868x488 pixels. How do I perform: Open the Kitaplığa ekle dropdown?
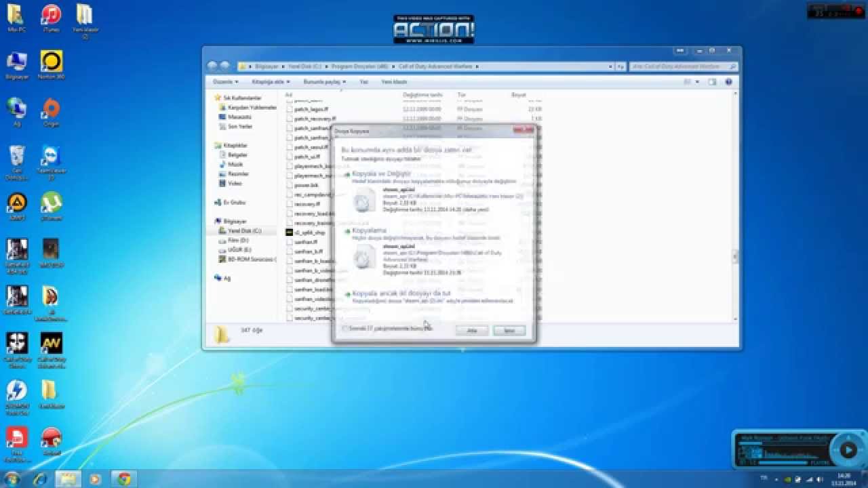point(271,81)
